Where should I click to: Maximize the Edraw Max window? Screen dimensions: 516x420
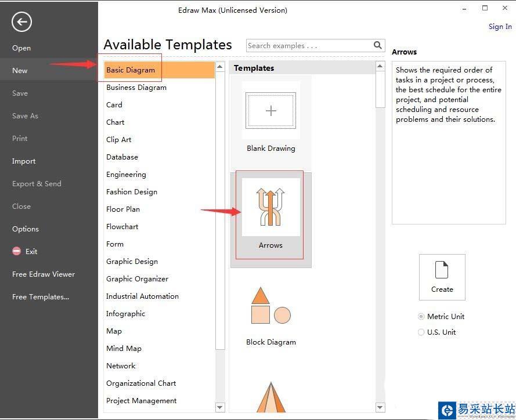coord(485,8)
